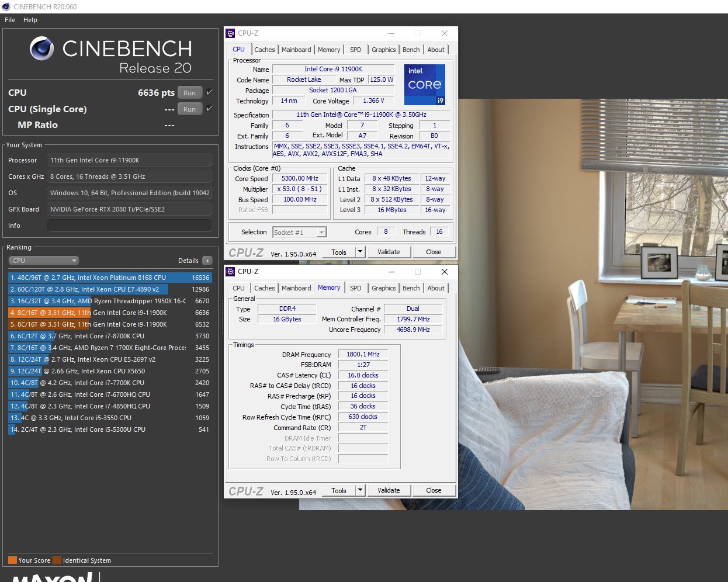Click the Details arrow icon in Ranking

(207, 261)
